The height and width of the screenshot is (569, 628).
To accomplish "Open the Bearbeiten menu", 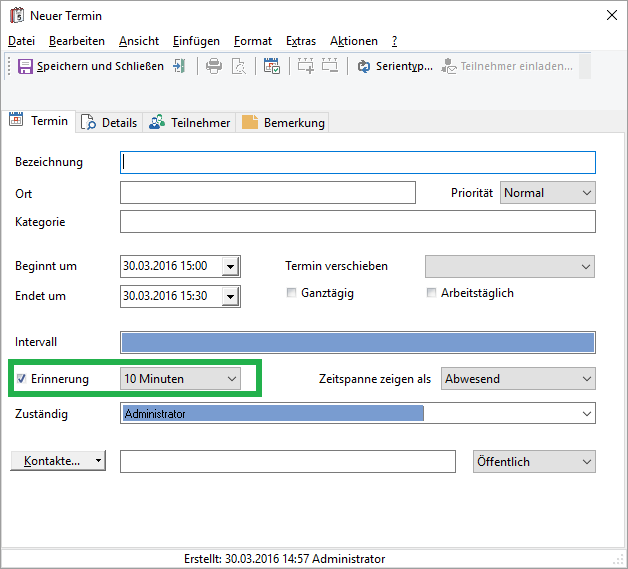I will point(77,41).
